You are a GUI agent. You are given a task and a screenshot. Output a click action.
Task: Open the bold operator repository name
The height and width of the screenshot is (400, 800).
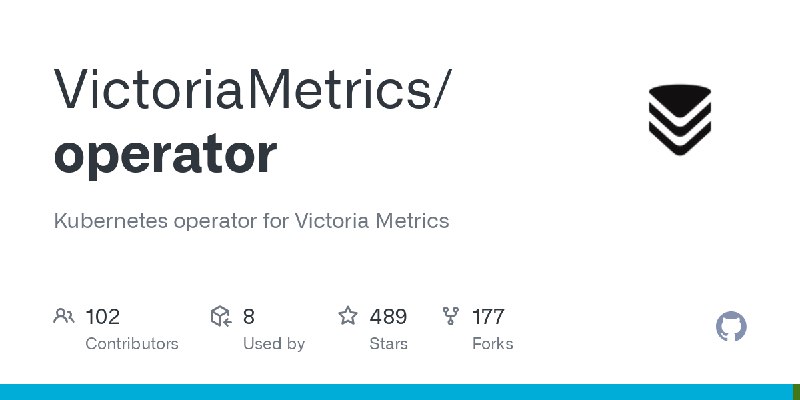click(x=165, y=155)
